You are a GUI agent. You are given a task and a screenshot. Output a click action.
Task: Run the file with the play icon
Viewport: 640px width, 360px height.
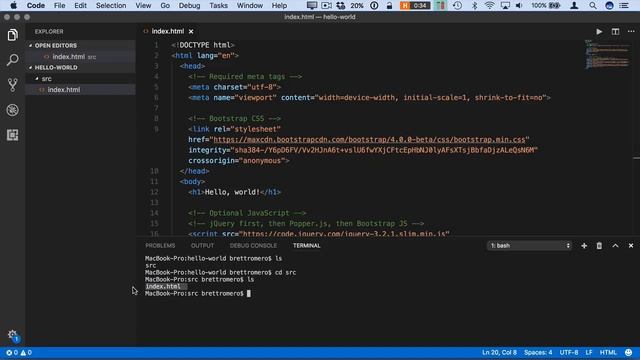click(x=599, y=31)
